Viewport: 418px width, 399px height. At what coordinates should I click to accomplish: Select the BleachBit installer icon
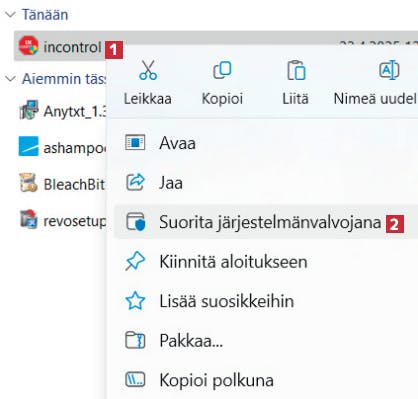(x=28, y=183)
